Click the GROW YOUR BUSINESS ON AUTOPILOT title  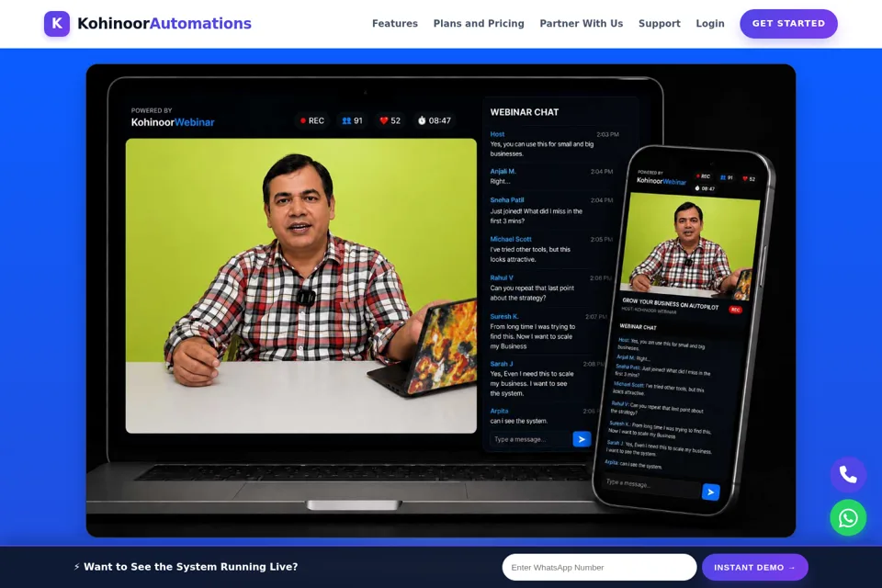(671, 304)
